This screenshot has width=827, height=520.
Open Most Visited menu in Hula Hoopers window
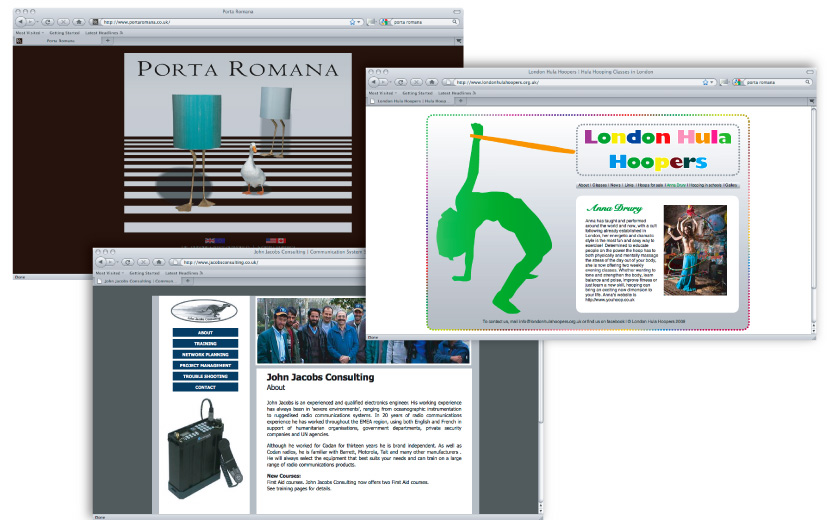click(x=382, y=93)
